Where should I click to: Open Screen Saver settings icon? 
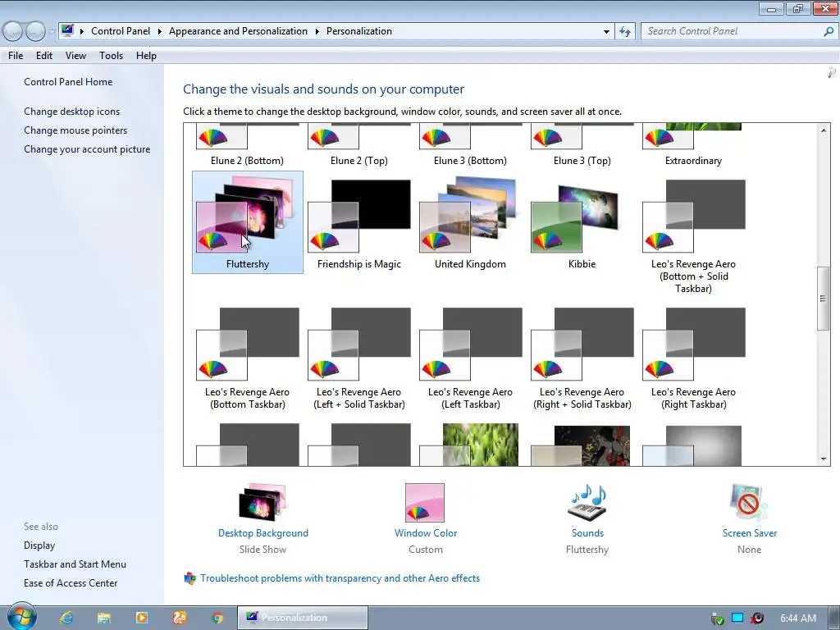click(x=749, y=503)
